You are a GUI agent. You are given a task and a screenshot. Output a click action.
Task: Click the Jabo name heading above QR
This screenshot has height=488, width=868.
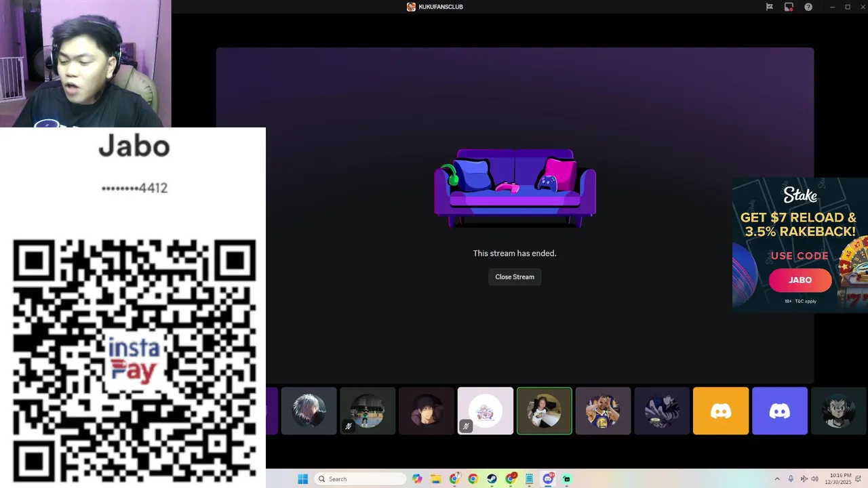tap(134, 146)
